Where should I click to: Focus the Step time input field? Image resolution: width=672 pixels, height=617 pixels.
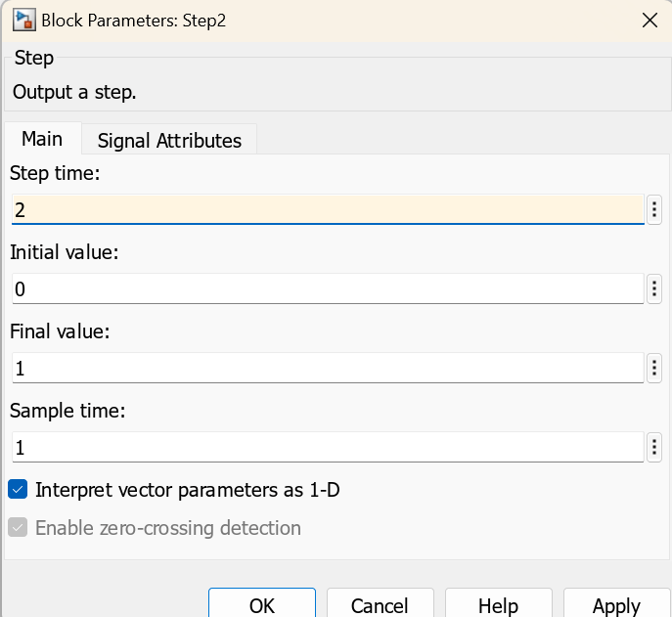(327, 209)
